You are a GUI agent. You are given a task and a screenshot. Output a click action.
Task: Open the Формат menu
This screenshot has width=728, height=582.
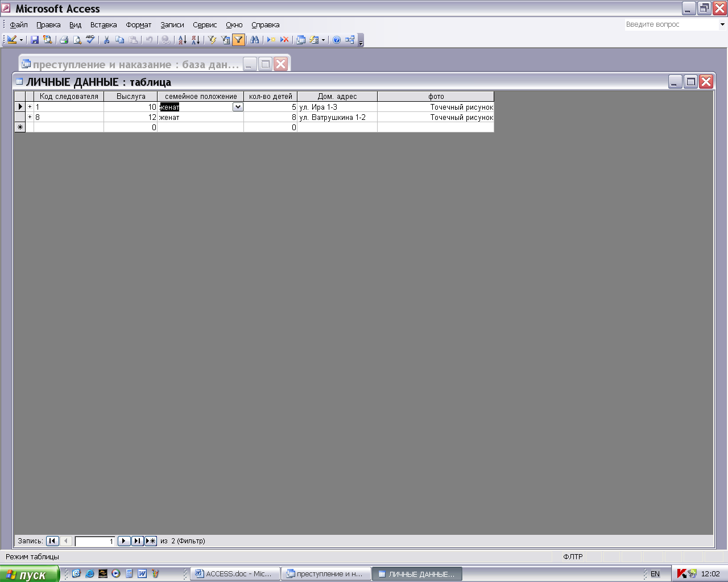pyautogui.click(x=139, y=24)
